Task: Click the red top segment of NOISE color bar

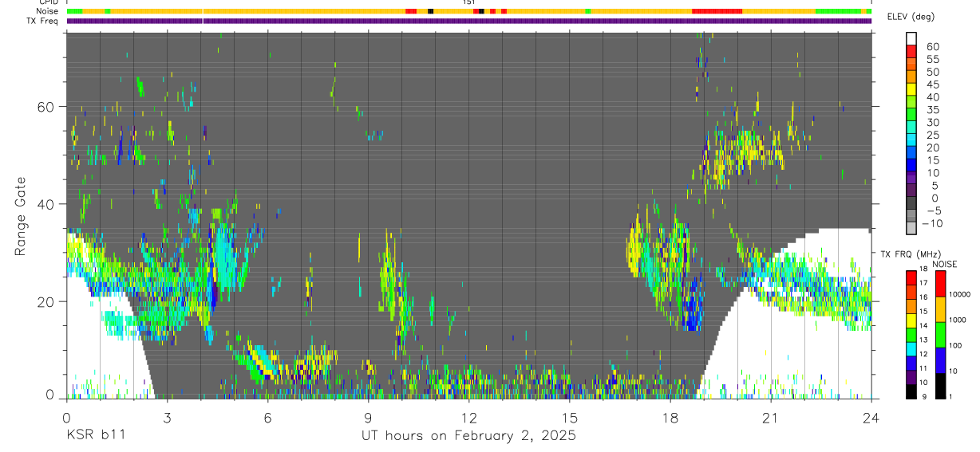Action: point(941,283)
